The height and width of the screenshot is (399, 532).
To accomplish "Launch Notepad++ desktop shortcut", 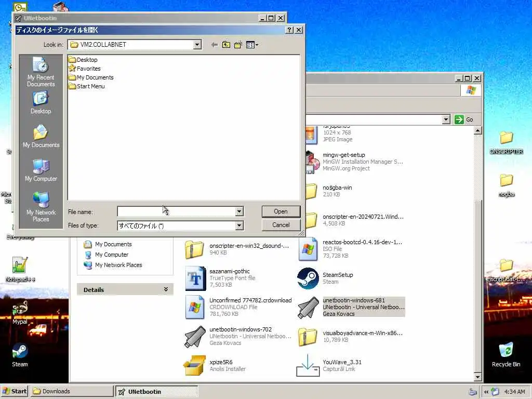I will (x=20, y=270).
